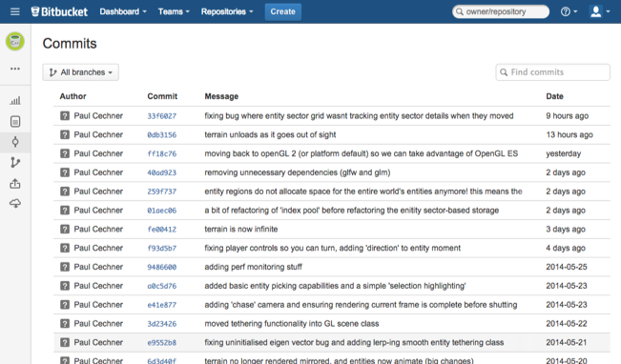The height and width of the screenshot is (364, 621).
Task: Open commit 01aec06
Action: (x=162, y=211)
